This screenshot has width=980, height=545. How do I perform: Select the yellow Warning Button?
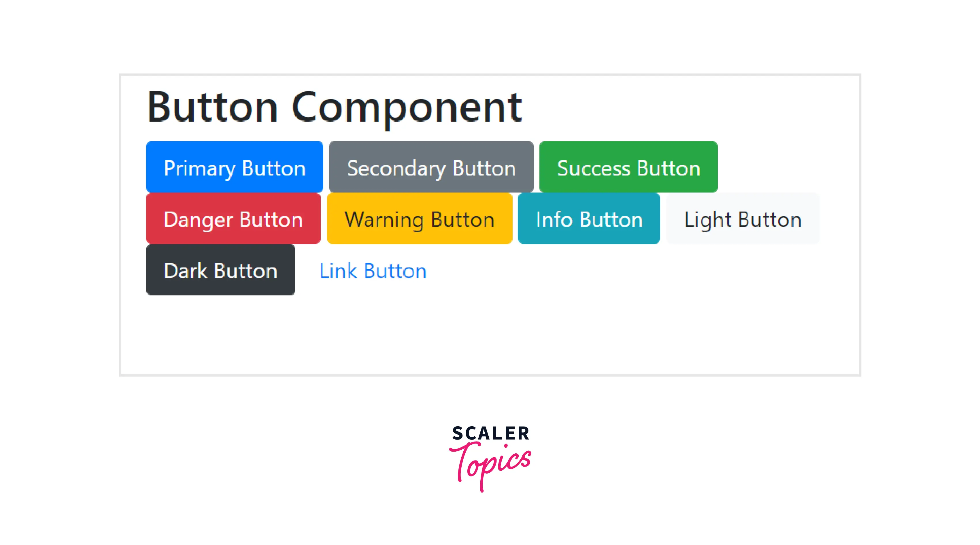point(419,218)
